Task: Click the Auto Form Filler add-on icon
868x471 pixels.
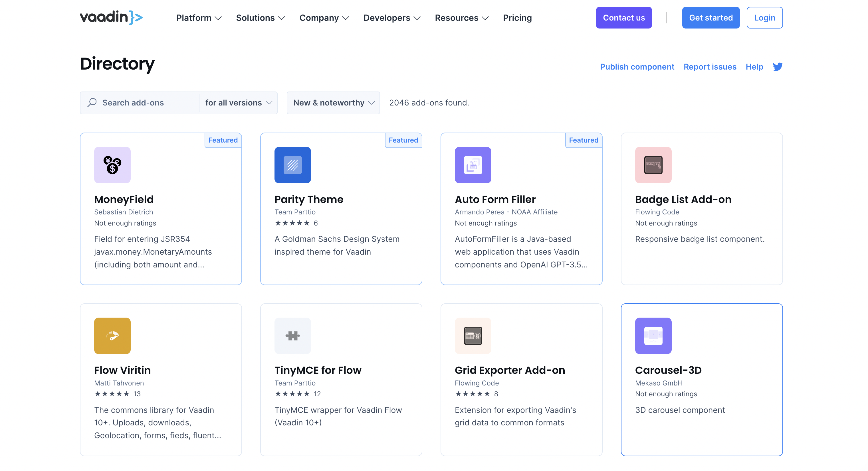Action: [x=473, y=165]
